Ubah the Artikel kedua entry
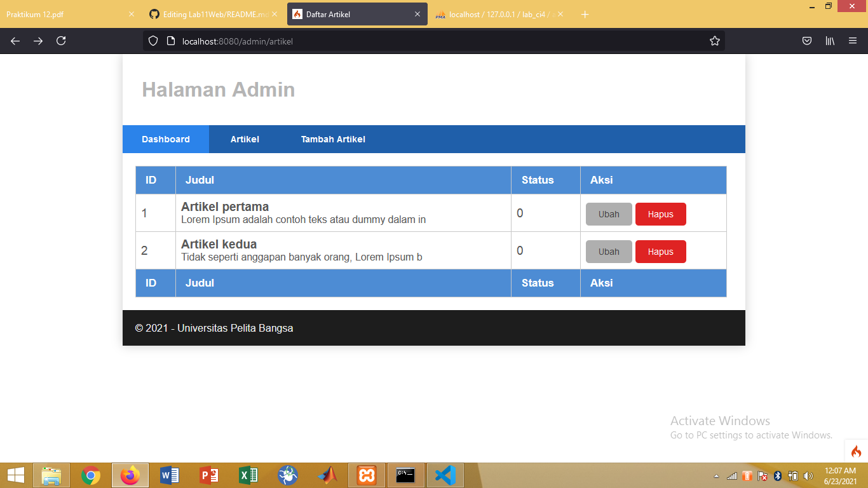 click(608, 252)
